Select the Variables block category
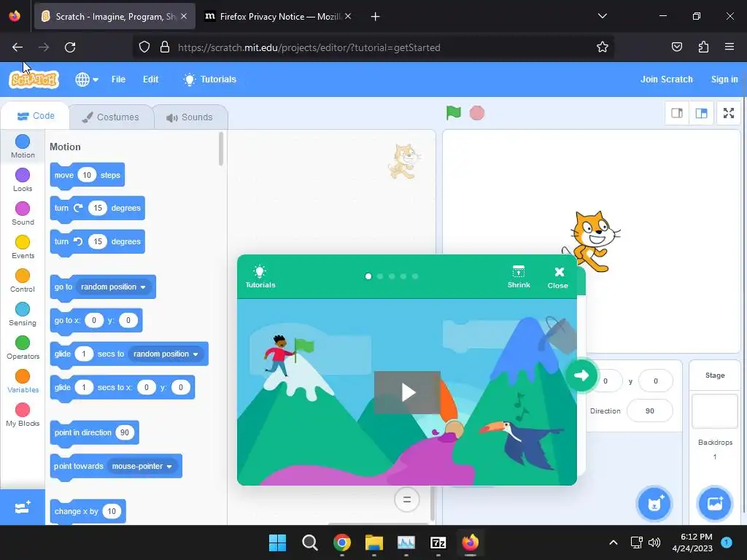The height and width of the screenshot is (560, 747). (23, 381)
